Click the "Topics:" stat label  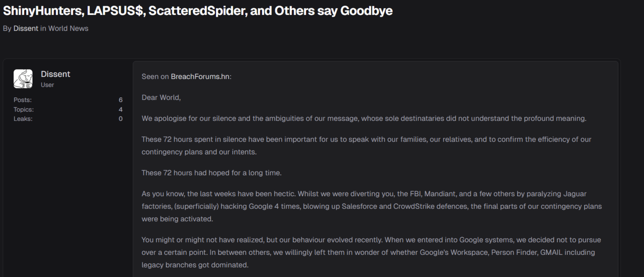pyautogui.click(x=24, y=109)
